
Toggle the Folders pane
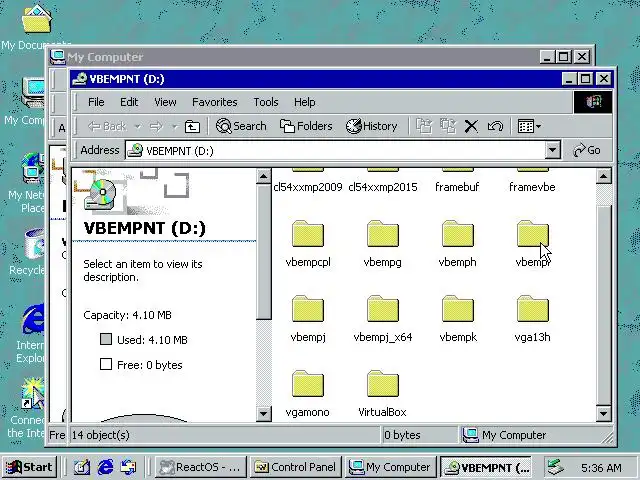(306, 126)
